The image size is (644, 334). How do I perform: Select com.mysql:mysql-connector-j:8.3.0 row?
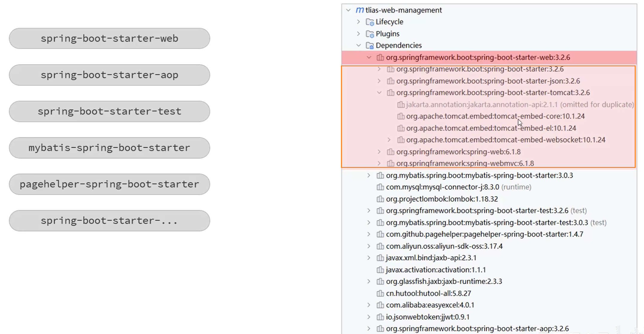tap(489, 187)
